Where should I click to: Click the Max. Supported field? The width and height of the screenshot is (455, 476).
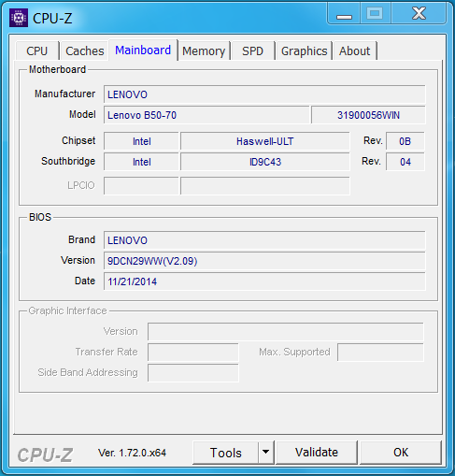coord(380,353)
